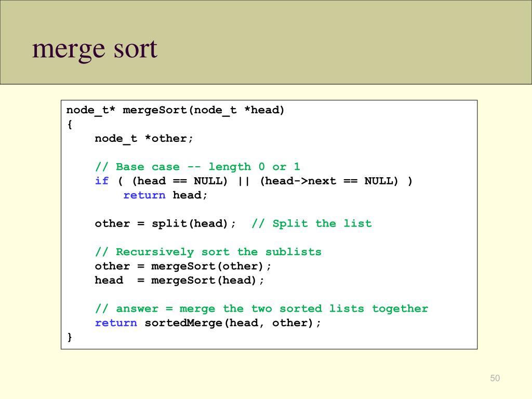Click the function signature line 'node_t* mergeSort(node_t *head)'

point(176,111)
